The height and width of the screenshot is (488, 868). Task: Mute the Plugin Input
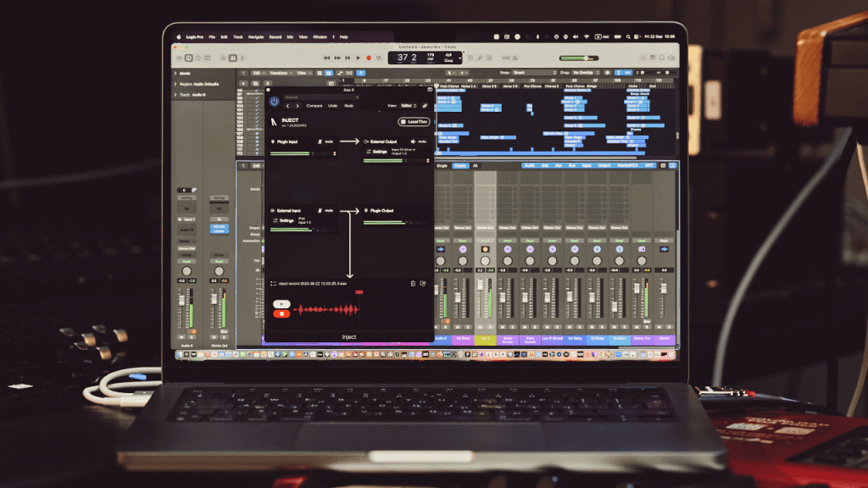326,141
